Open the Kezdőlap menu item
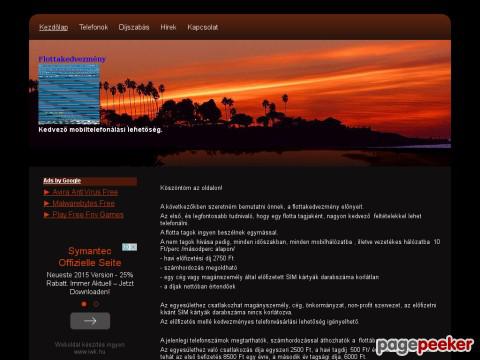Viewport: 480px width, 360px height. tap(54, 27)
